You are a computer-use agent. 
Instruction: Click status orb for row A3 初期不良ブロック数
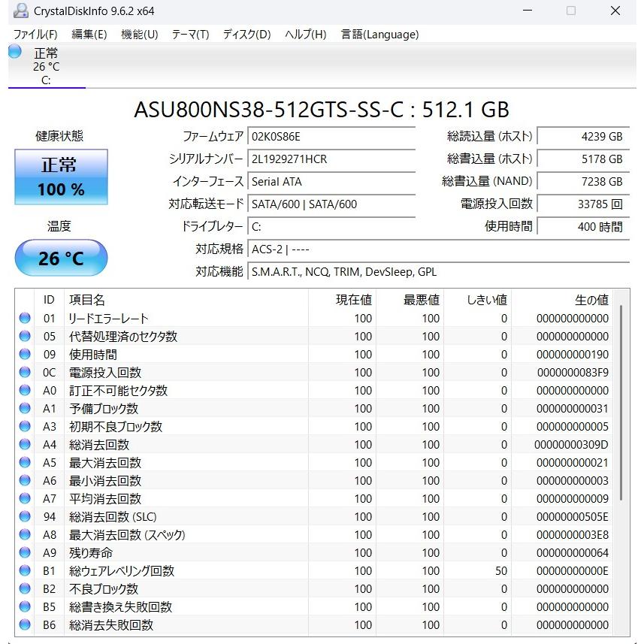pos(25,426)
